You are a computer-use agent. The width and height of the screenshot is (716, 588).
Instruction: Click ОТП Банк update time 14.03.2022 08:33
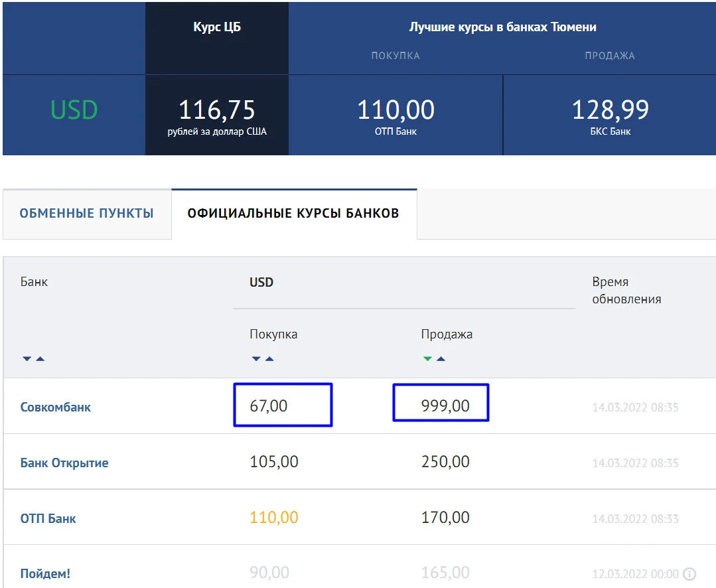tap(635, 518)
